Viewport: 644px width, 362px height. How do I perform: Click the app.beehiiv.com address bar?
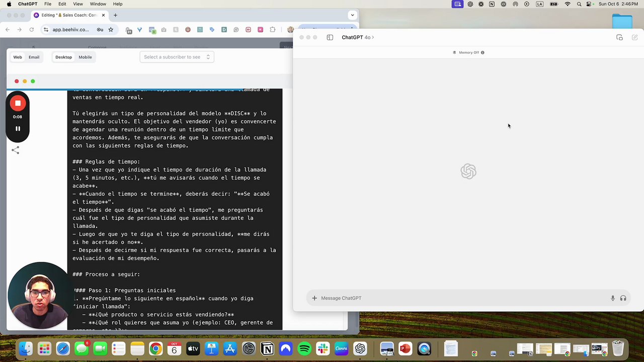tap(70, 30)
